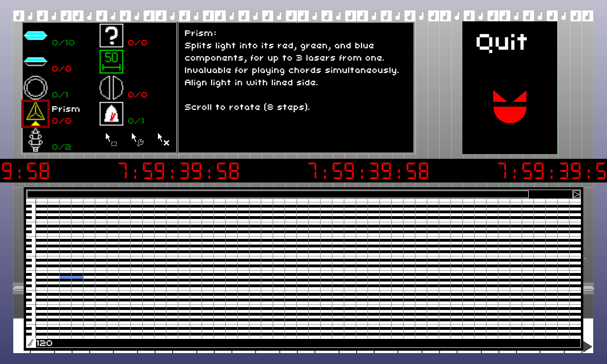Click the blue note in piano roll
The image size is (607, 364).
click(71, 277)
